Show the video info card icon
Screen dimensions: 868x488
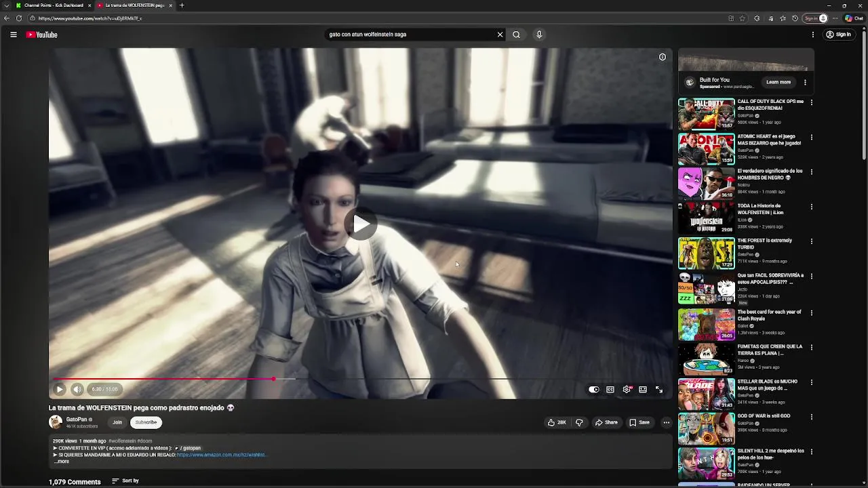pos(663,57)
